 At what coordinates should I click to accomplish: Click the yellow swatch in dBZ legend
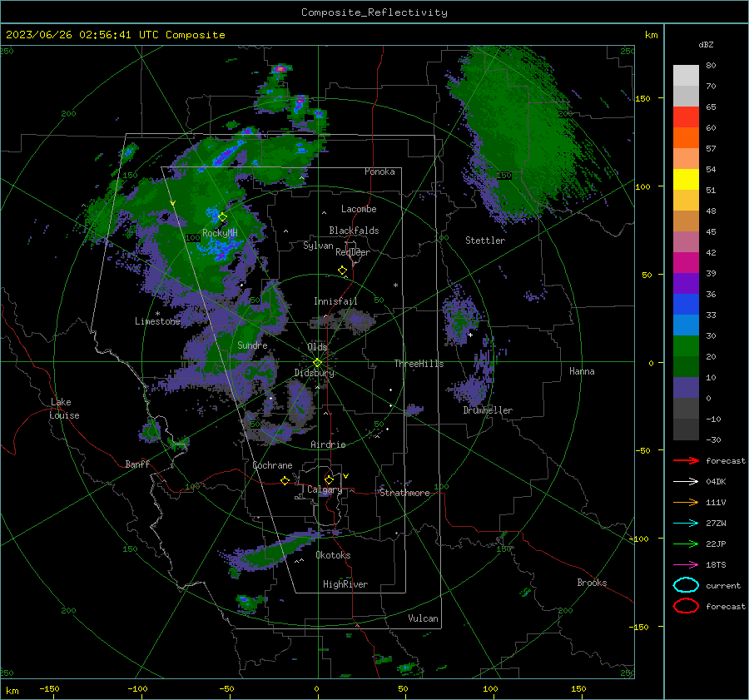point(686,179)
